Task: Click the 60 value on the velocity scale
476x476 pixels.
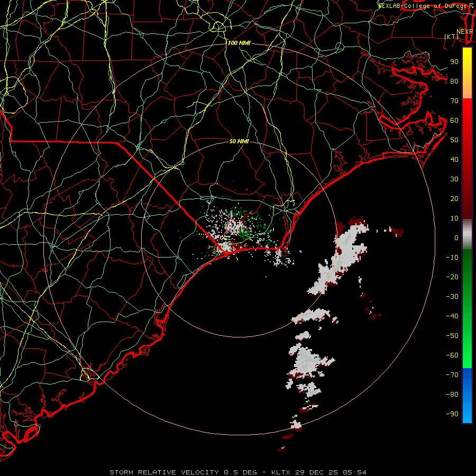Action: [x=454, y=121]
